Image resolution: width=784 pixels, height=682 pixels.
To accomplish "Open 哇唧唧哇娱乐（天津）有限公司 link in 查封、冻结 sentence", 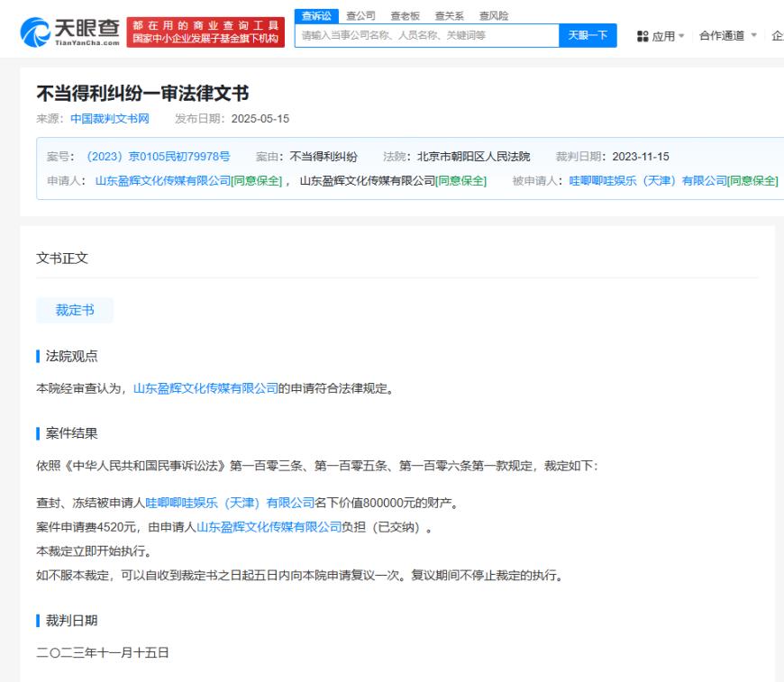I will pyautogui.click(x=230, y=503).
